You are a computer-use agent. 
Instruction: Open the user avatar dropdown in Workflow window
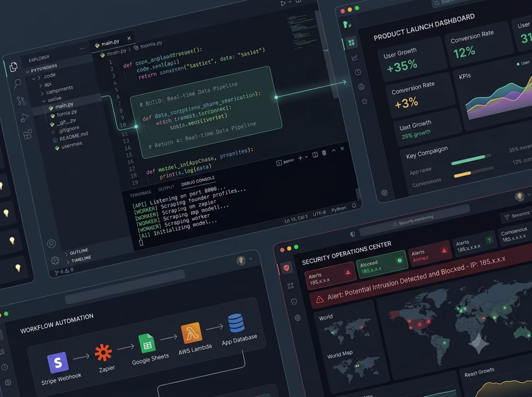click(x=250, y=259)
